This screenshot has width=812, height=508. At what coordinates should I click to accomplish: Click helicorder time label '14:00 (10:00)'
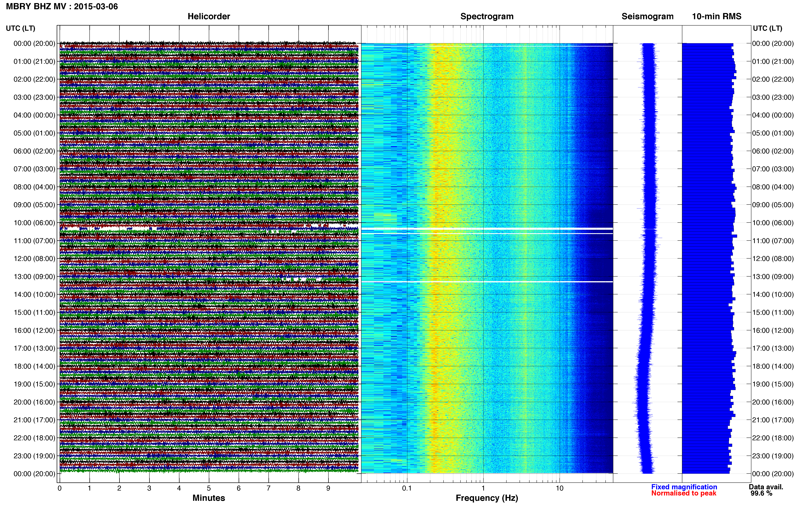point(34,295)
